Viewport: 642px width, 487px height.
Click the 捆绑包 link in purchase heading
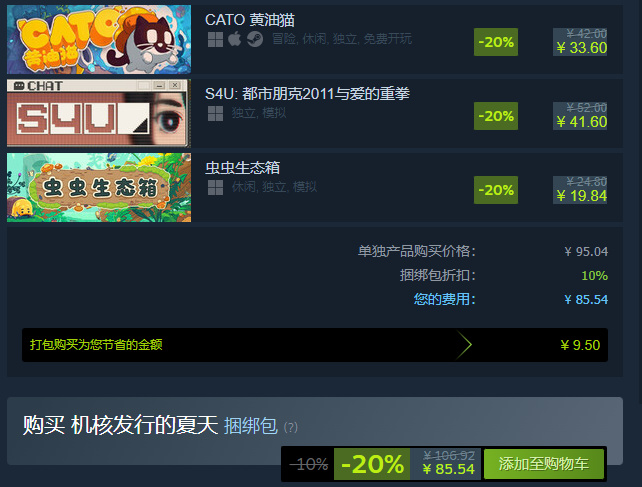click(x=251, y=426)
